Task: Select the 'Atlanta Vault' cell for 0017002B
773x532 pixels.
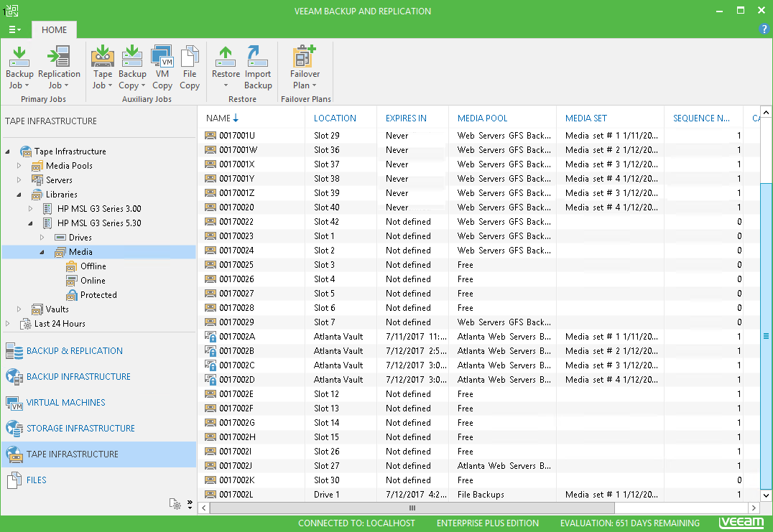Action: point(338,351)
